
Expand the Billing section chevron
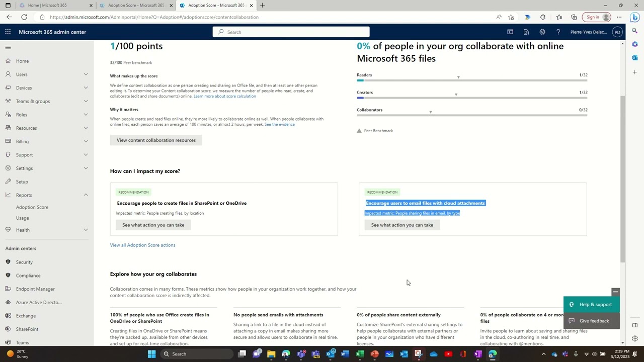(x=86, y=141)
